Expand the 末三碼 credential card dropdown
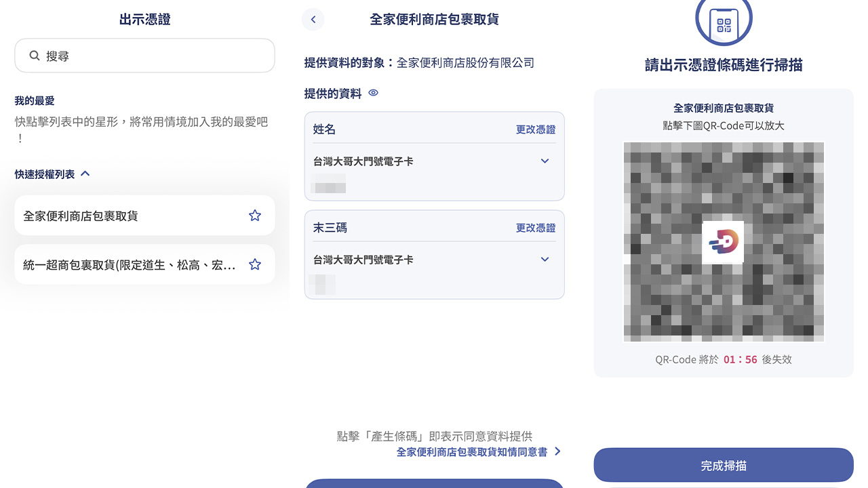 [545, 260]
